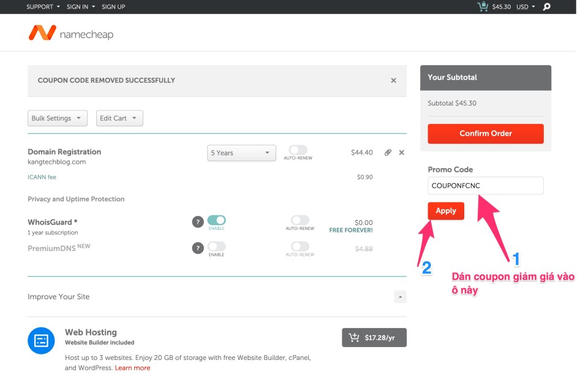Click the Confirm Order button

[485, 134]
